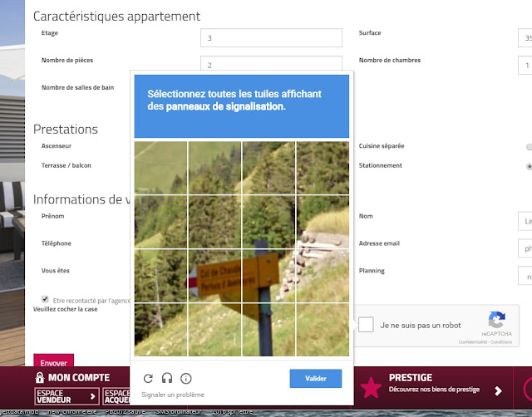
Task: Click the reload captcha challenge icon
Action: pyautogui.click(x=148, y=378)
